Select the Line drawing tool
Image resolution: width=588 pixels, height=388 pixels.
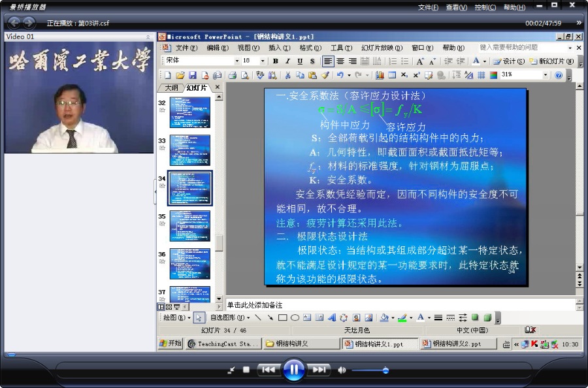pos(258,317)
